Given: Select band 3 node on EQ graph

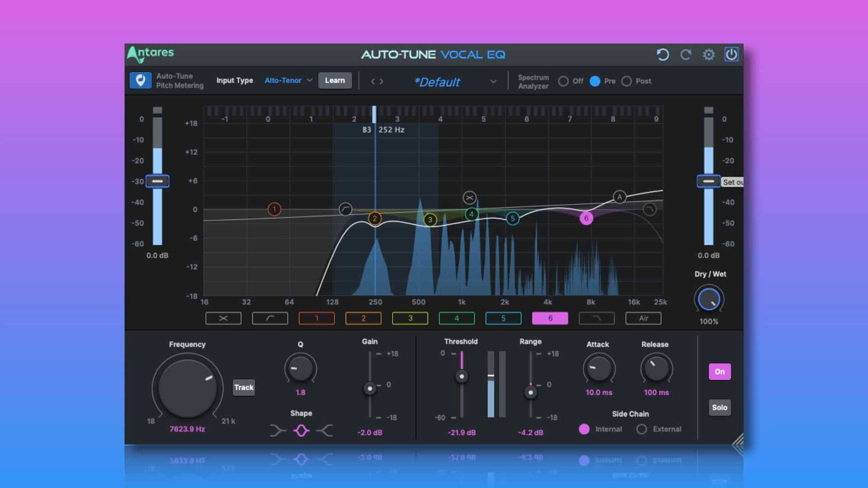Looking at the screenshot, I should point(430,220).
